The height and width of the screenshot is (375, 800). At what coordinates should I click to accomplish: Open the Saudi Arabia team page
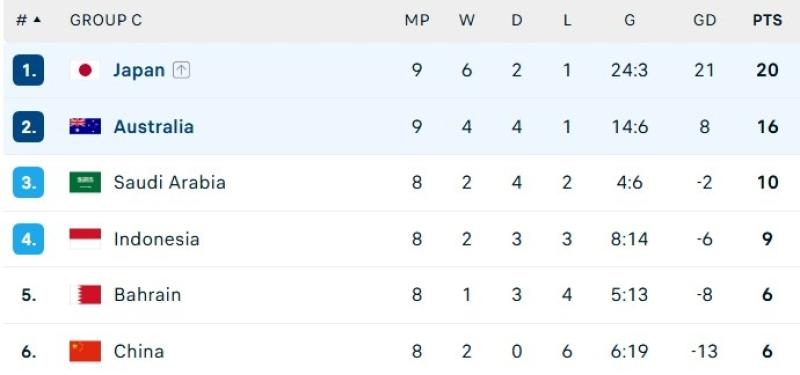pos(169,182)
